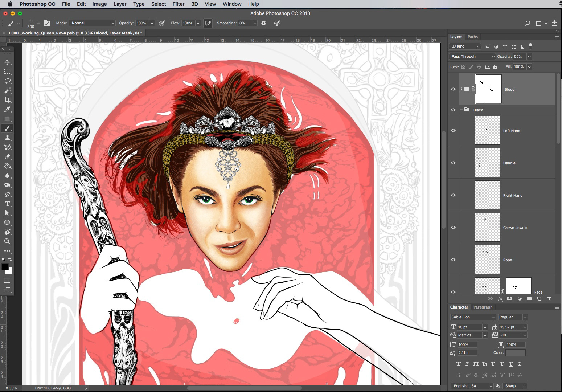
Task: Select the Eraser tool
Action: pos(7,156)
